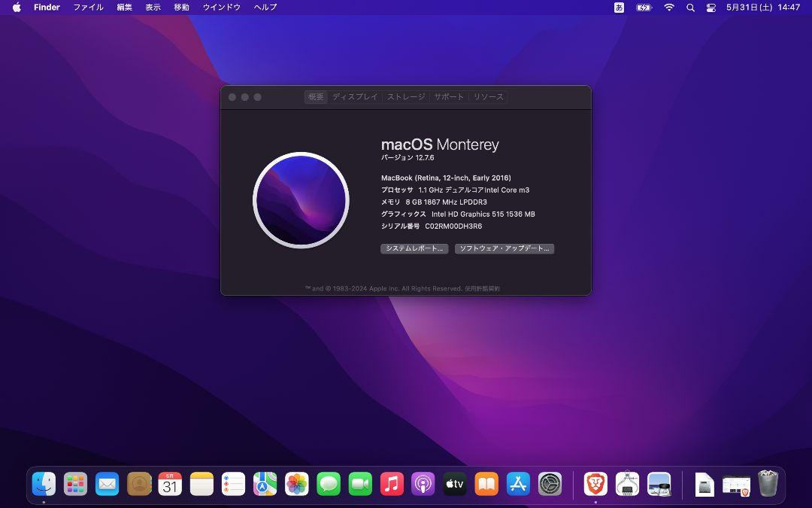Click the System Information chip icon in Dock
The image size is (812, 508).
click(x=627, y=484)
